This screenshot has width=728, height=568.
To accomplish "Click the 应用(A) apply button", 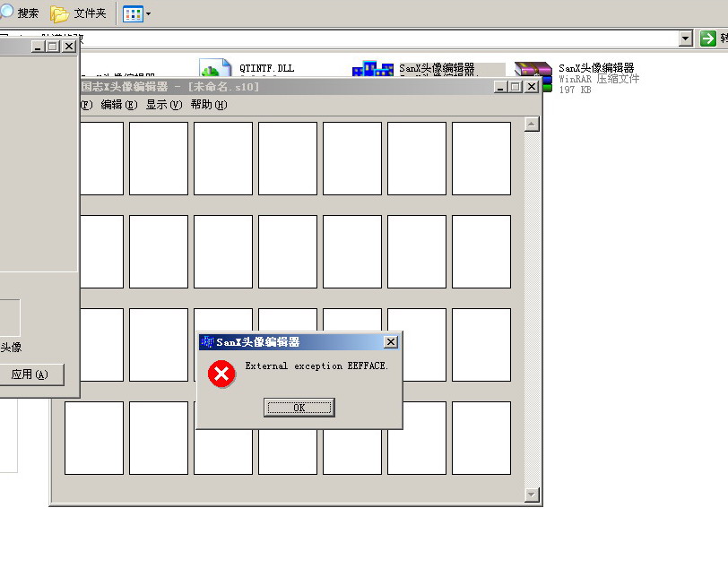I will [x=30, y=374].
